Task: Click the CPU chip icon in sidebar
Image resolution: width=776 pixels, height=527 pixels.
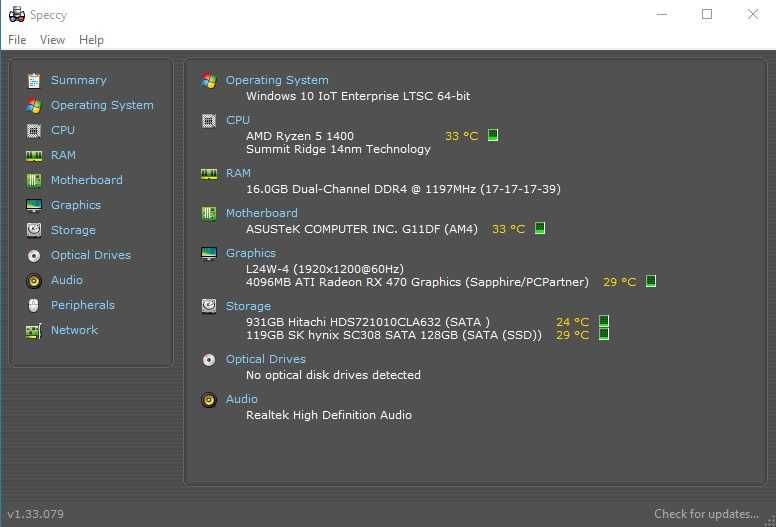Action: 34,131
